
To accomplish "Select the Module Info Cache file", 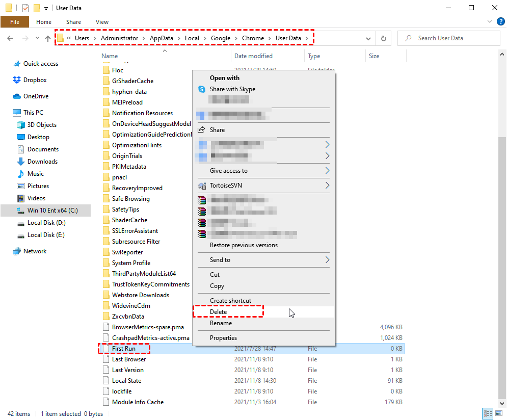I will point(138,402).
